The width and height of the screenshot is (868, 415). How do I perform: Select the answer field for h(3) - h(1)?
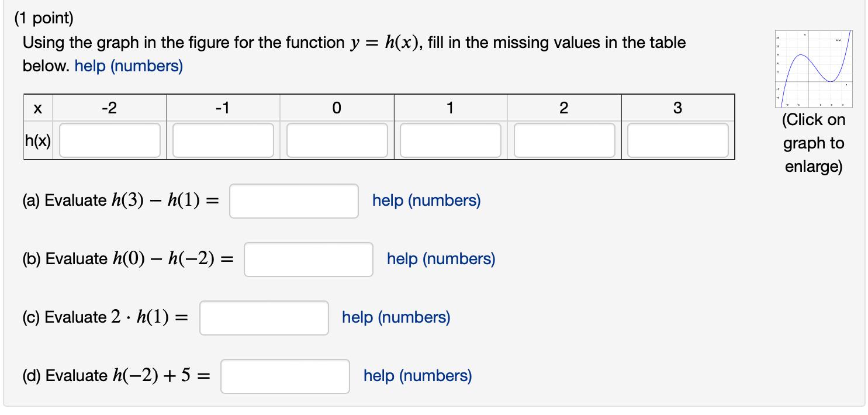pyautogui.click(x=294, y=200)
